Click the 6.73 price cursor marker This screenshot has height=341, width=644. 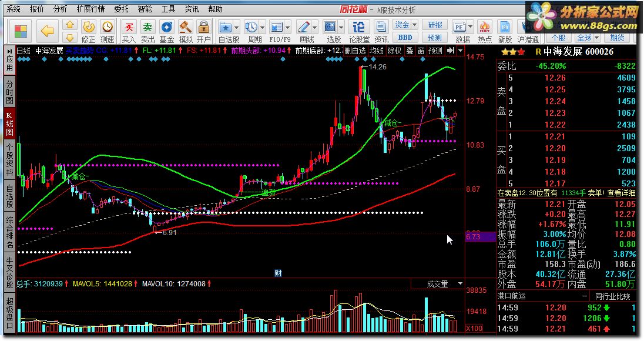pos(480,237)
